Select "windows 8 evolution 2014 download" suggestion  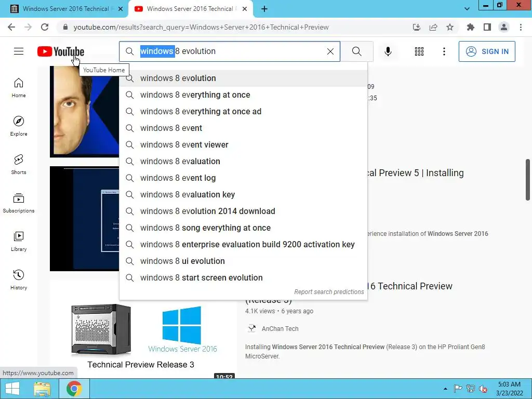click(243, 211)
